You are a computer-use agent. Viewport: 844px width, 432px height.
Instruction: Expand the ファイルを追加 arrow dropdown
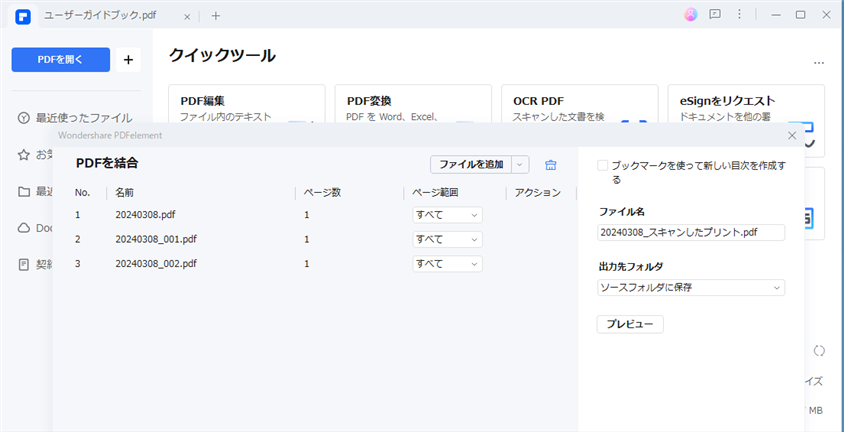[x=520, y=164]
